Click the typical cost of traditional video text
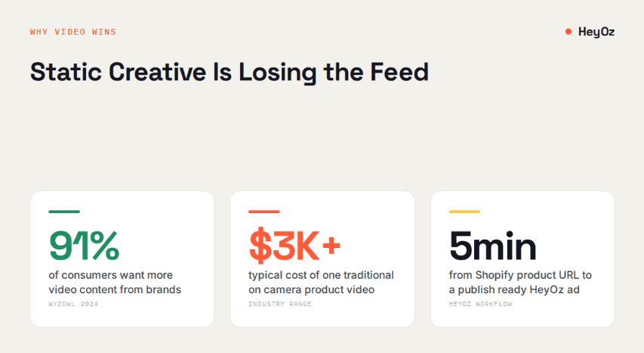The height and width of the screenshot is (353, 644). [x=321, y=282]
